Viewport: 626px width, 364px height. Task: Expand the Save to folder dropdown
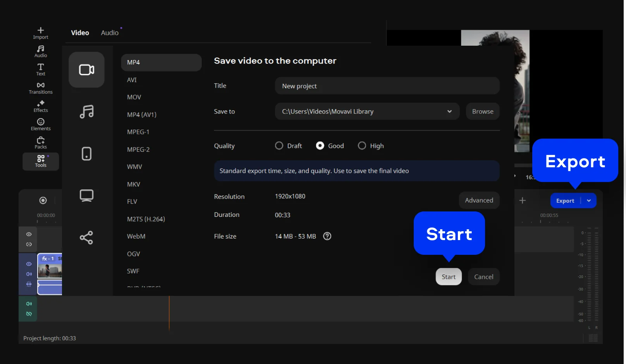point(449,112)
